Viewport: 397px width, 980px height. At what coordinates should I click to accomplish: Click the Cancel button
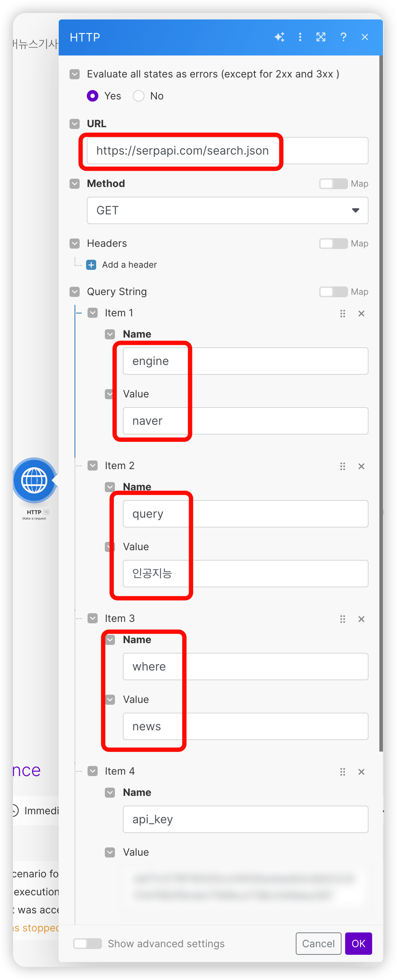point(318,944)
